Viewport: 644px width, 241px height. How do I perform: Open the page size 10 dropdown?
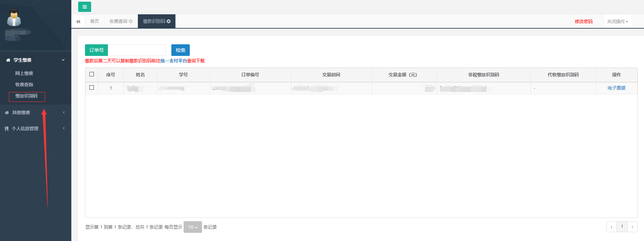coord(192,227)
